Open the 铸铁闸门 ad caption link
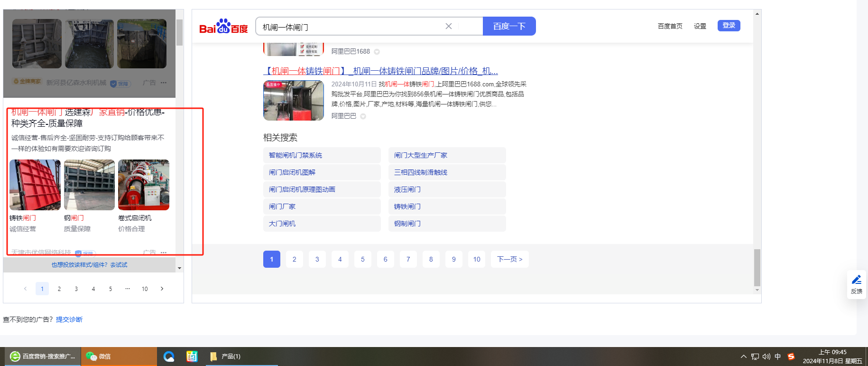Screen dimensions: 868x366 point(23,218)
